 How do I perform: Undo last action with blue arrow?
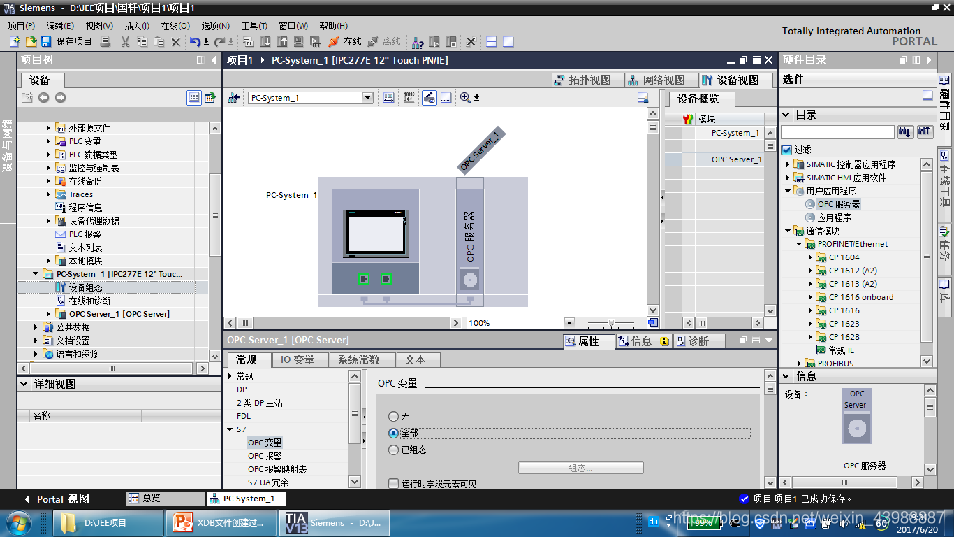[x=195, y=42]
